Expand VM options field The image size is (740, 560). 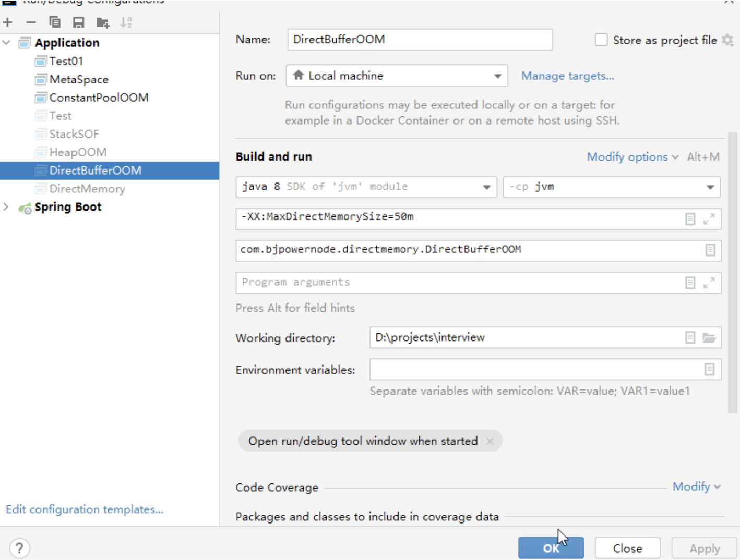tap(709, 219)
